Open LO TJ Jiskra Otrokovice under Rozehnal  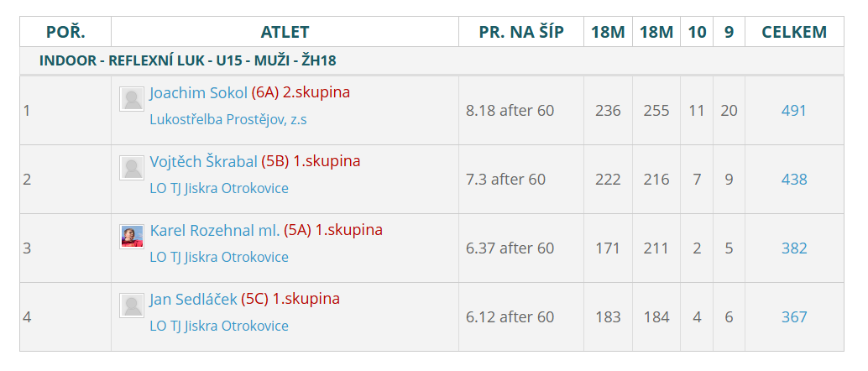coord(218,257)
